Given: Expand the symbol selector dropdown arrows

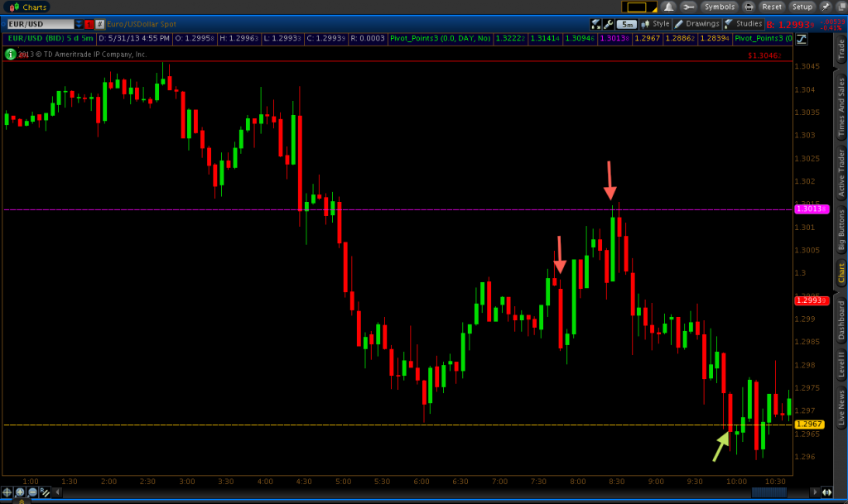Looking at the screenshot, I should (79, 24).
